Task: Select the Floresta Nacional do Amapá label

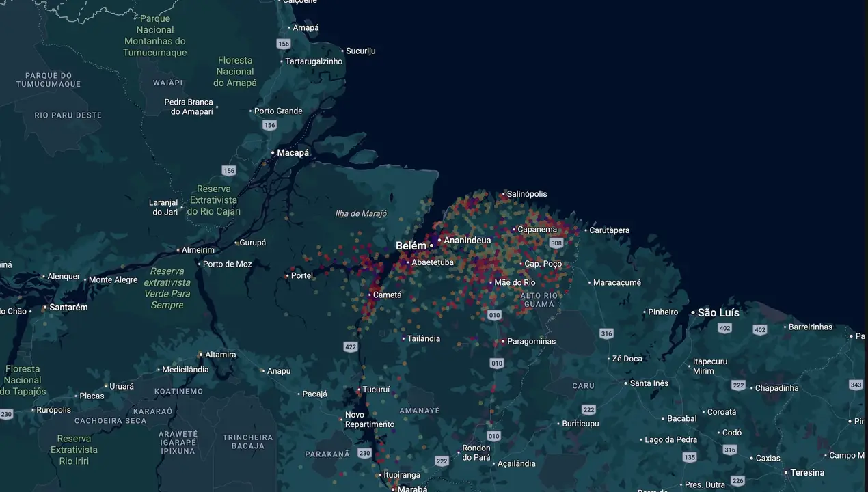Action: pyautogui.click(x=235, y=72)
